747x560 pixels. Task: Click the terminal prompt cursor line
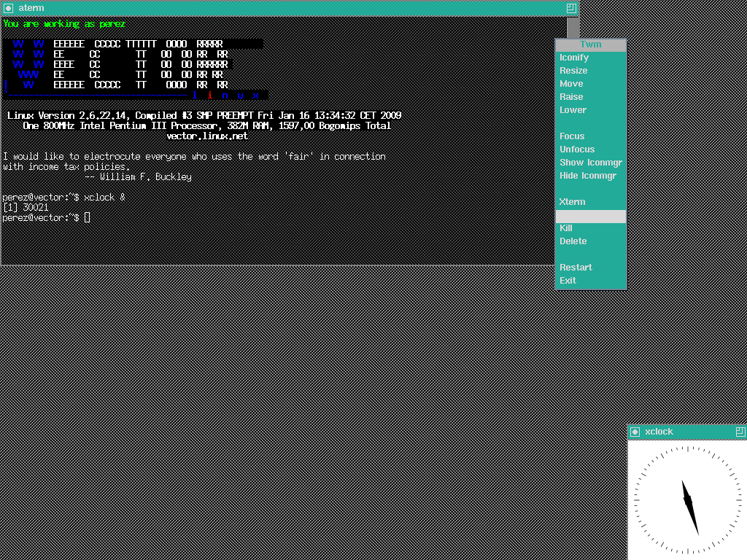(46, 217)
